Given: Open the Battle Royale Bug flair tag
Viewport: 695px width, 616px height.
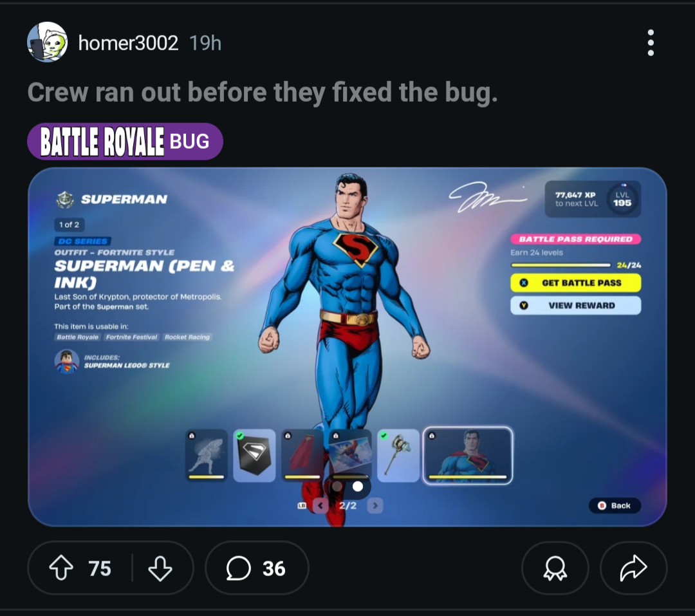Looking at the screenshot, I should [125, 142].
